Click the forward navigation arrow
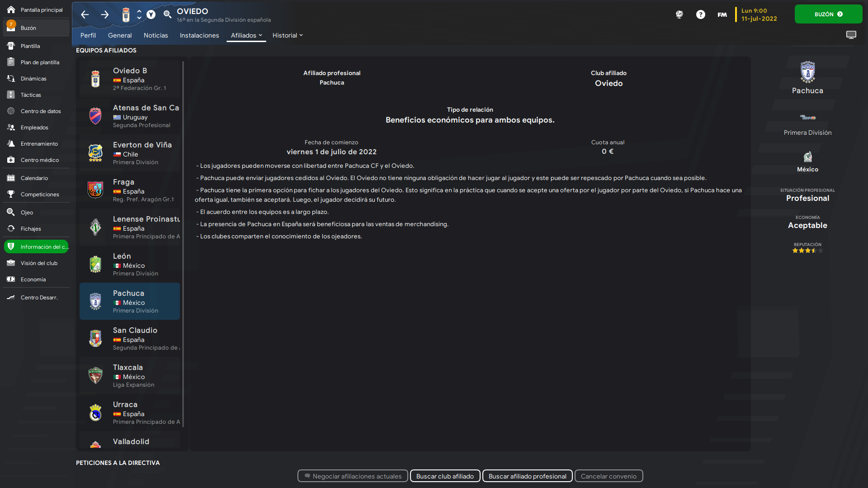Image resolution: width=868 pixels, height=488 pixels. [104, 15]
